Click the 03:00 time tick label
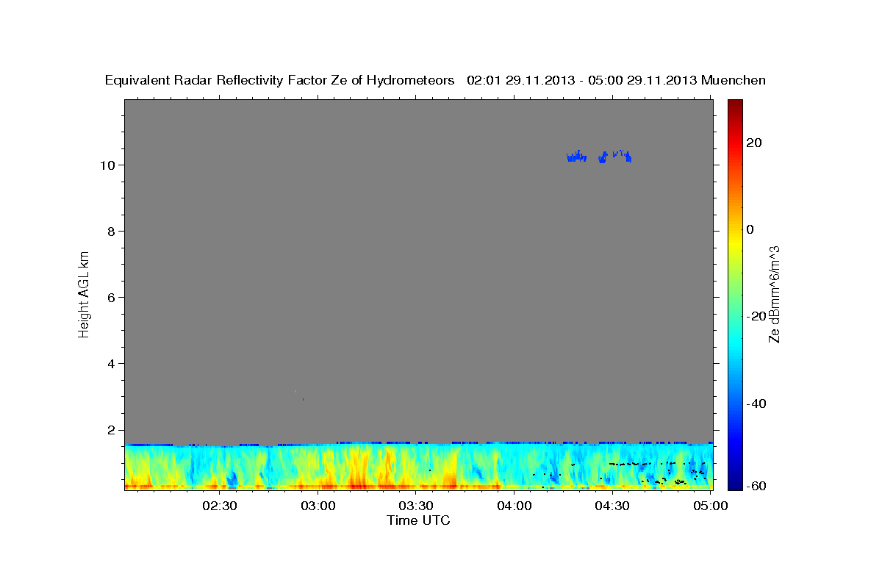Screen dimensions: 882x588 pos(319,506)
